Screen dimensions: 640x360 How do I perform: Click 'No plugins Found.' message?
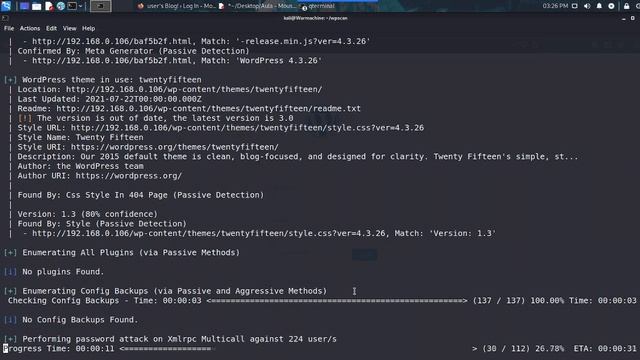coord(63,272)
